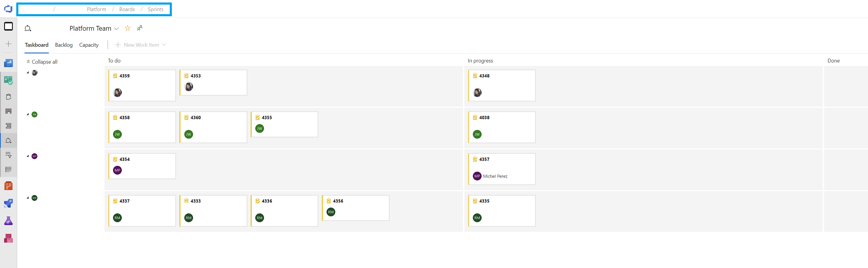
Task: Open Repos in the sidebar
Action: [x=8, y=186]
